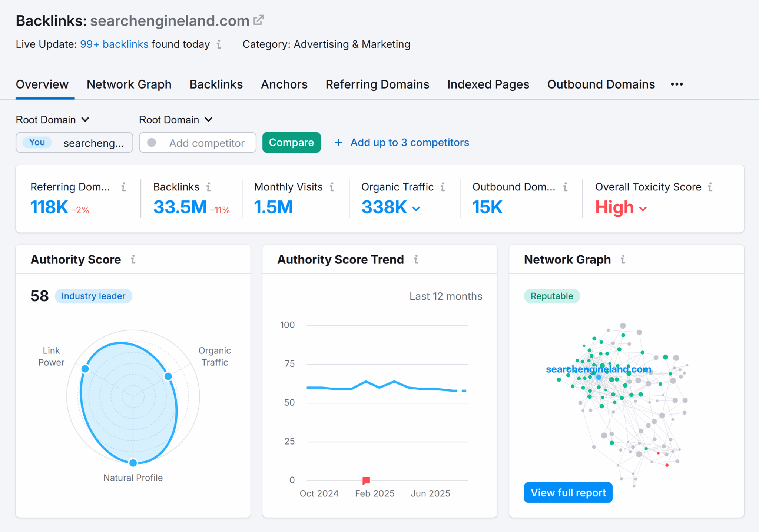Click the red flag marker on trend chart

pos(366,481)
